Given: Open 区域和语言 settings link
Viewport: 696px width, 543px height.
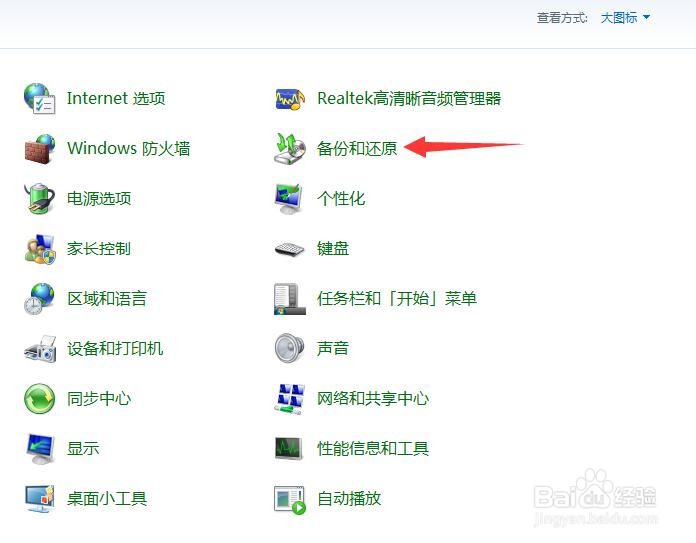Looking at the screenshot, I should tap(107, 298).
